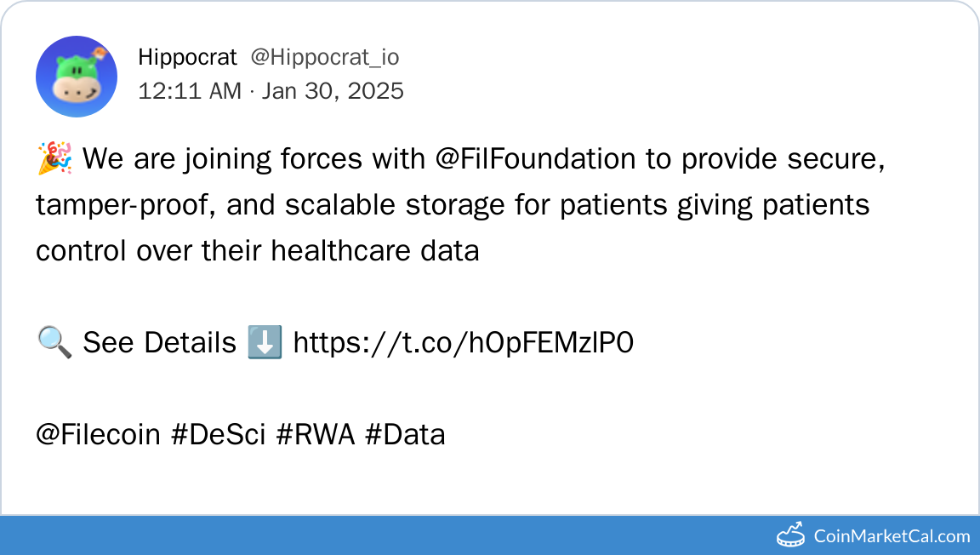
Task: Click the Hippocrat green hippo avatar
Action: click(x=77, y=77)
